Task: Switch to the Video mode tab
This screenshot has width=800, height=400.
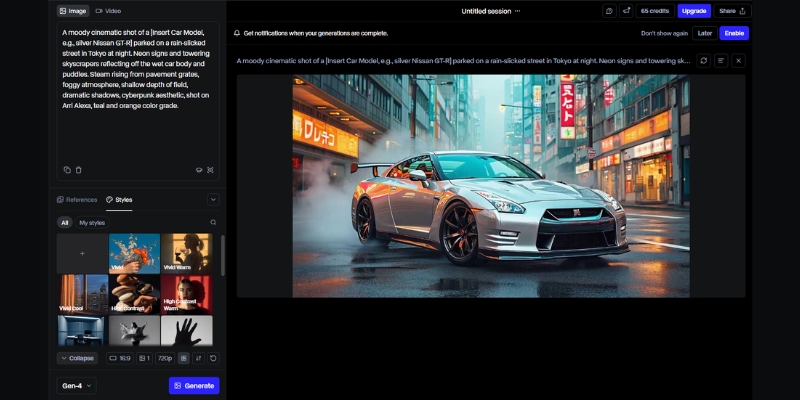Action: [108, 11]
